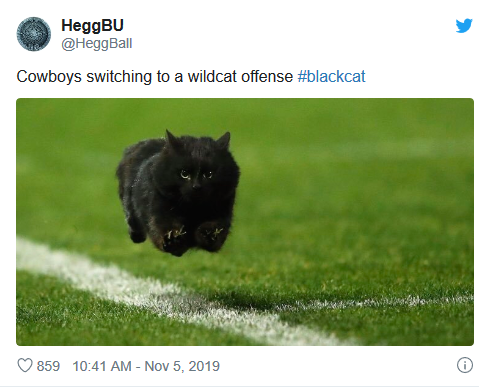Click the Nov 5, 2019 date

tap(182, 366)
